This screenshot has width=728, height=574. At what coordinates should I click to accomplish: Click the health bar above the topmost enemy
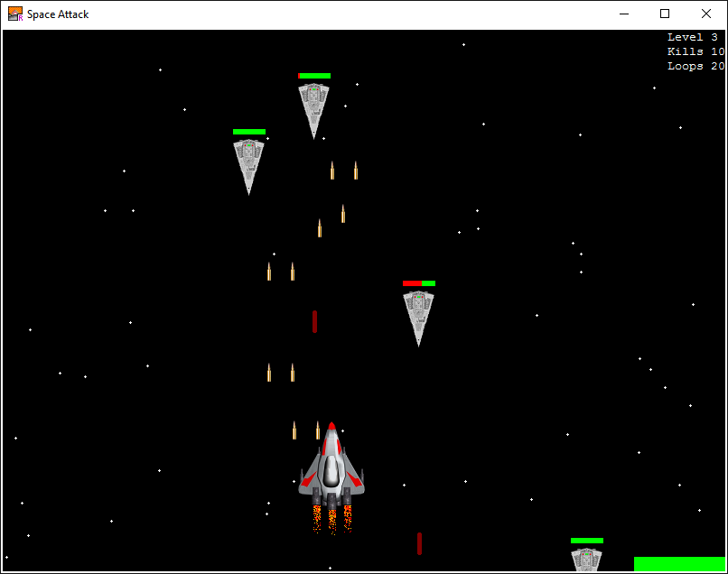pos(314,76)
